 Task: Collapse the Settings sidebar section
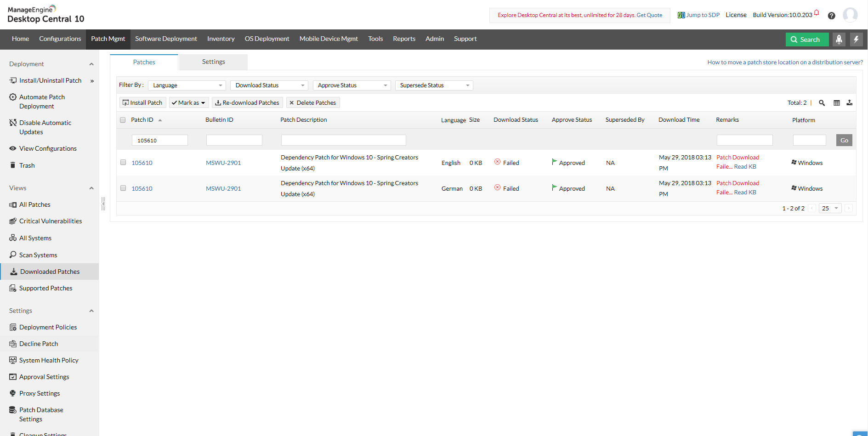pos(91,311)
